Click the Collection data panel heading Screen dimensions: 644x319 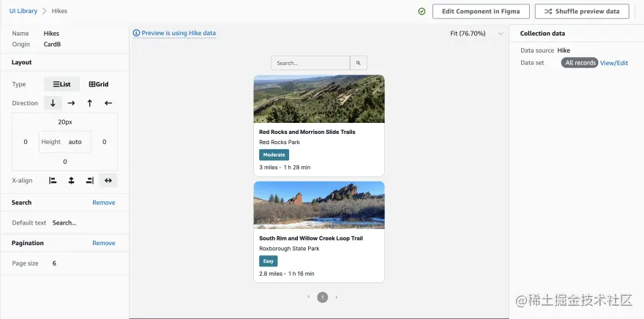(542, 33)
